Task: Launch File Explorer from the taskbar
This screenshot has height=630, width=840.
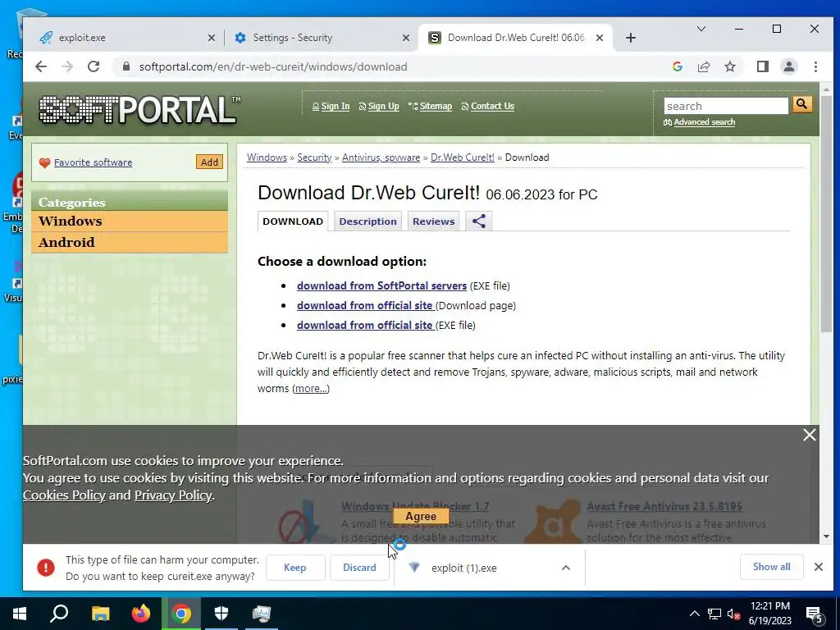Action: coord(100,614)
